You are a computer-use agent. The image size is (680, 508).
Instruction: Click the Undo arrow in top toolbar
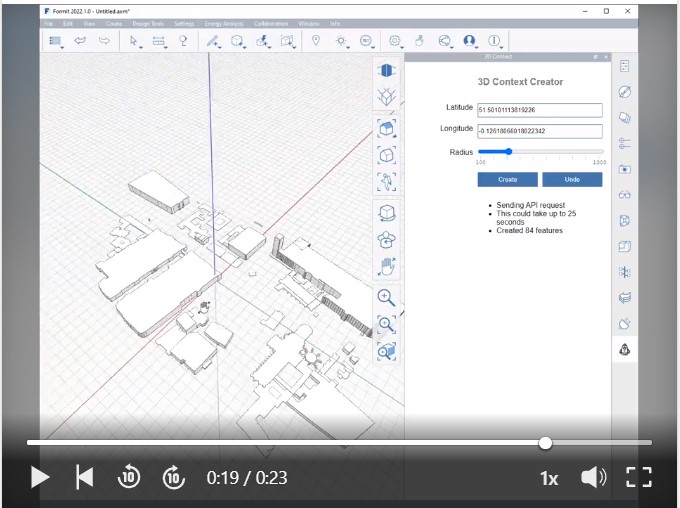[x=78, y=41]
